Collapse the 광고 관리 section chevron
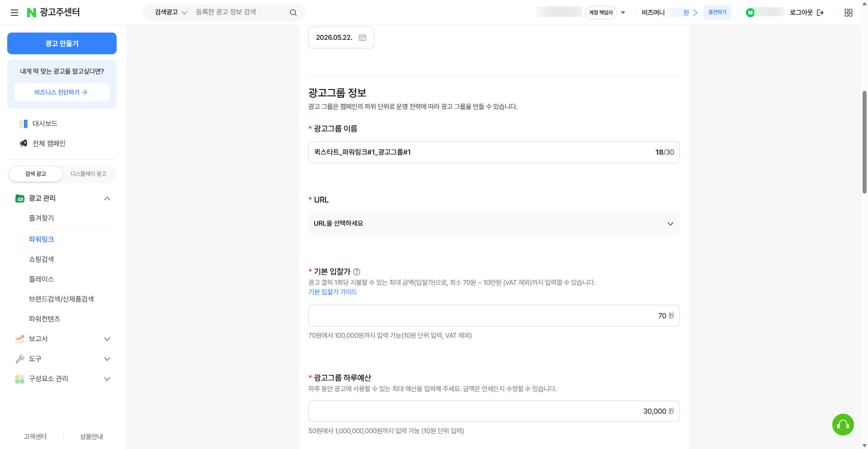 click(107, 199)
